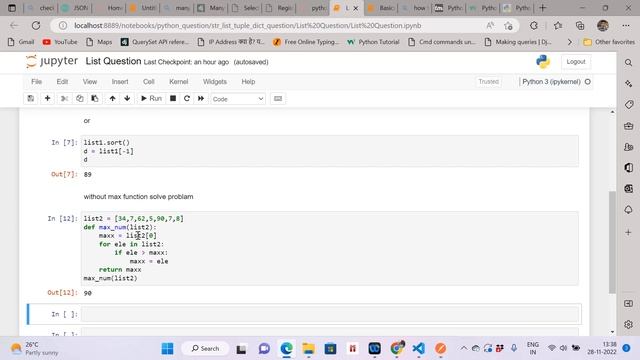Open a new browser tab
640x360 pixels.
point(543,8)
